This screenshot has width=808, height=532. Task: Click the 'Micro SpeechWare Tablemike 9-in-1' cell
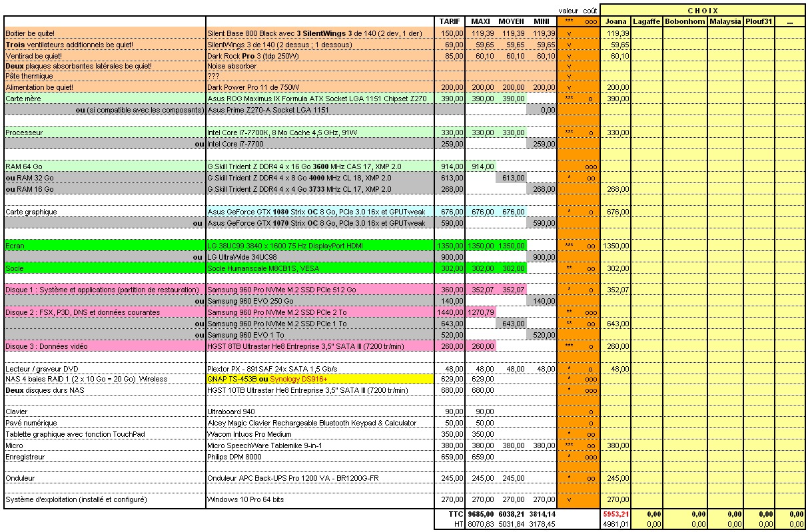point(320,445)
